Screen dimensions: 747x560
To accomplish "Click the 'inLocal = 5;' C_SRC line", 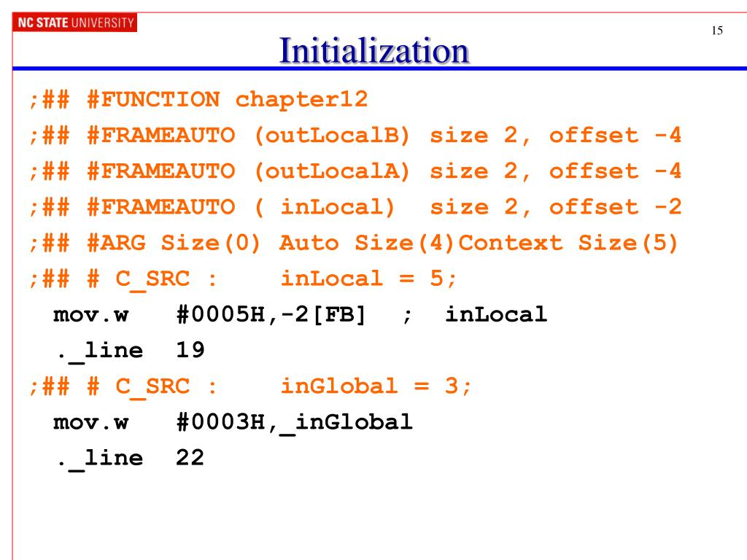I will point(243,279).
